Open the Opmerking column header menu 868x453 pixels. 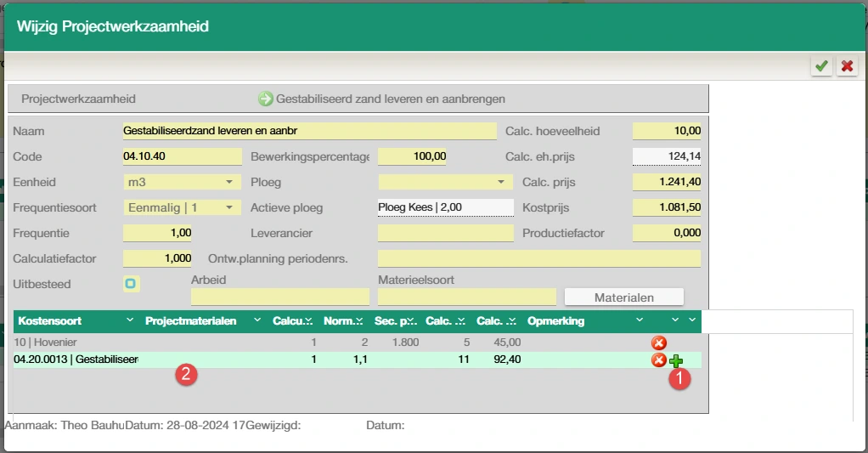(x=640, y=321)
